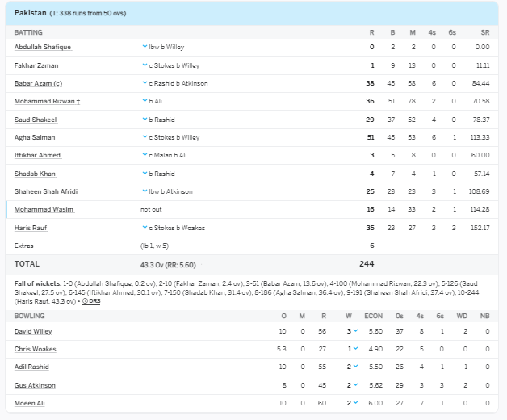The image size is (507, 420).
Task: Click chevron beside Shaheen Shah Afridi's dismissal
Action: (x=145, y=191)
